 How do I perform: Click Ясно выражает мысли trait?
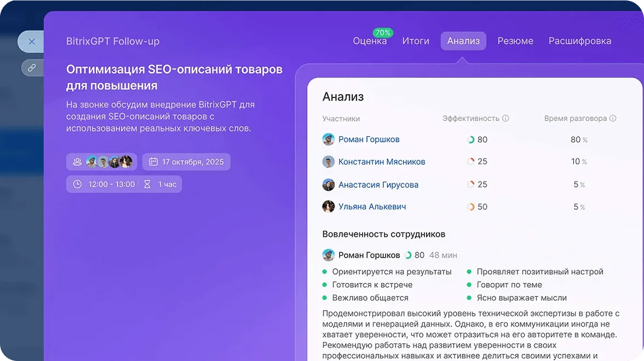point(521,298)
